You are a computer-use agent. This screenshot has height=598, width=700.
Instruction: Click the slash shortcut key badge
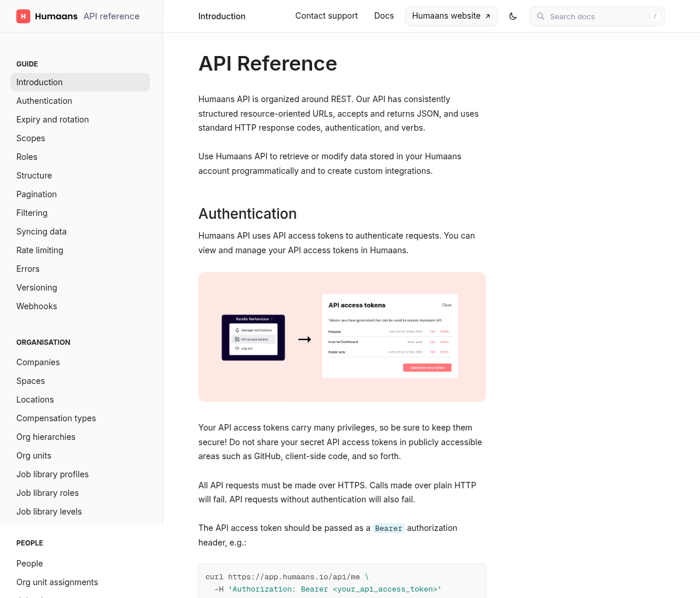[655, 16]
